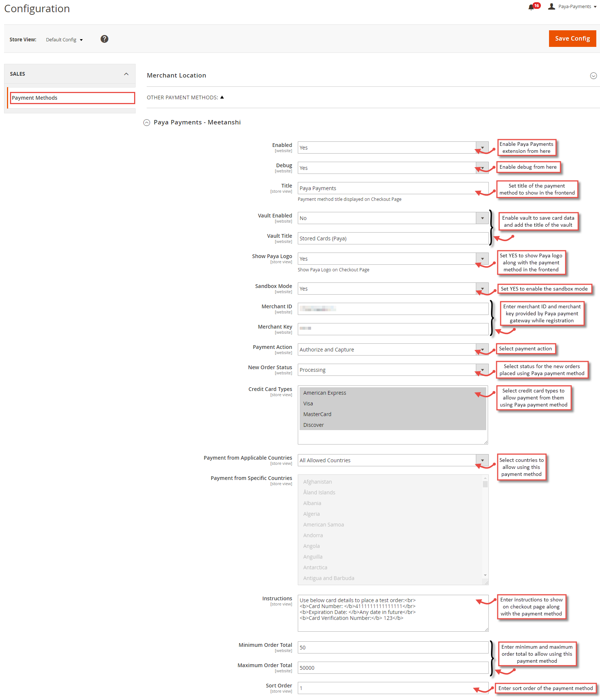Click Angola in the countries list
Image resolution: width=600 pixels, height=700 pixels.
click(x=391, y=546)
